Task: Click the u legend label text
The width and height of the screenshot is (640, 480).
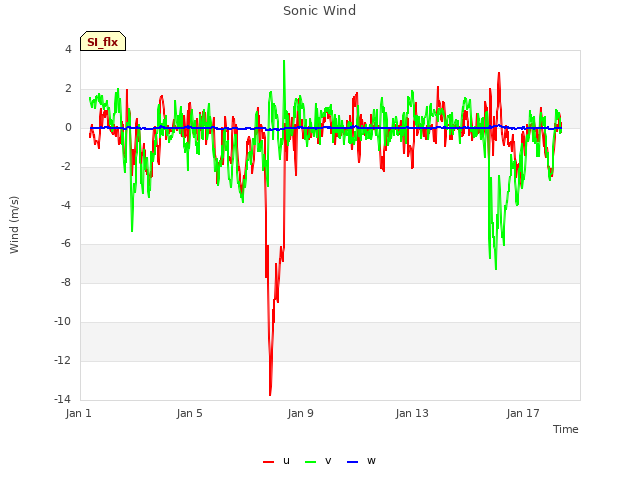Action: click(x=286, y=461)
